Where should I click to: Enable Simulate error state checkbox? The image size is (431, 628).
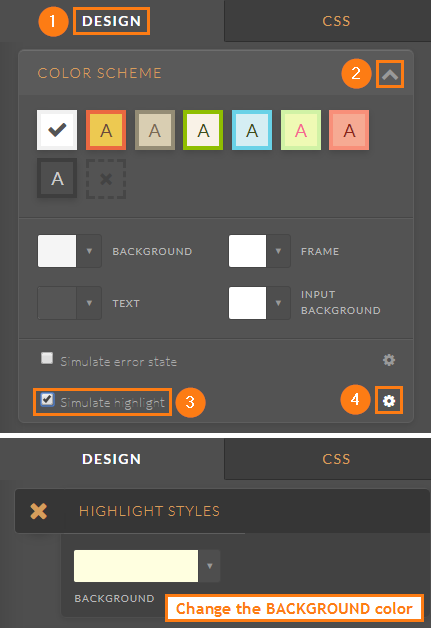47,358
